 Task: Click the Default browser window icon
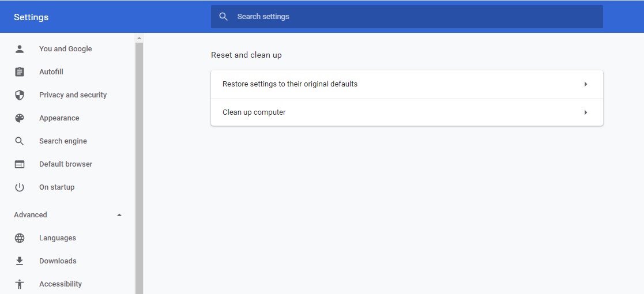(20, 164)
